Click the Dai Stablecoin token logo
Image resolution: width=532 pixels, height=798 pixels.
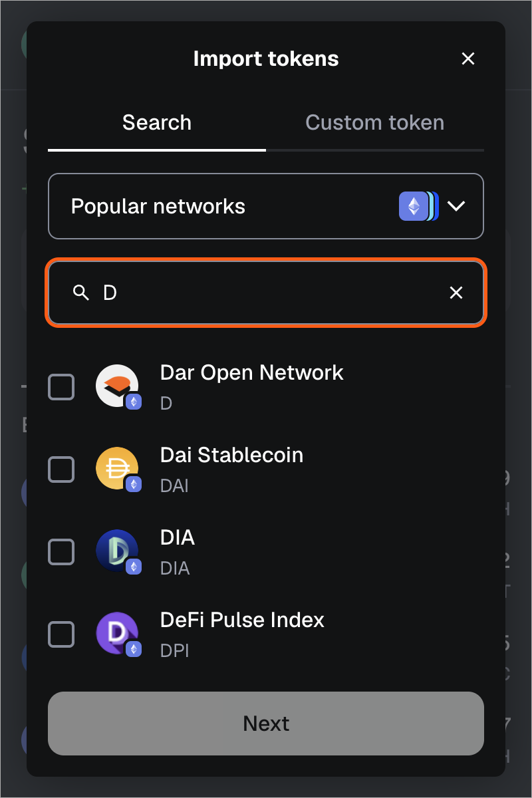[x=117, y=468]
